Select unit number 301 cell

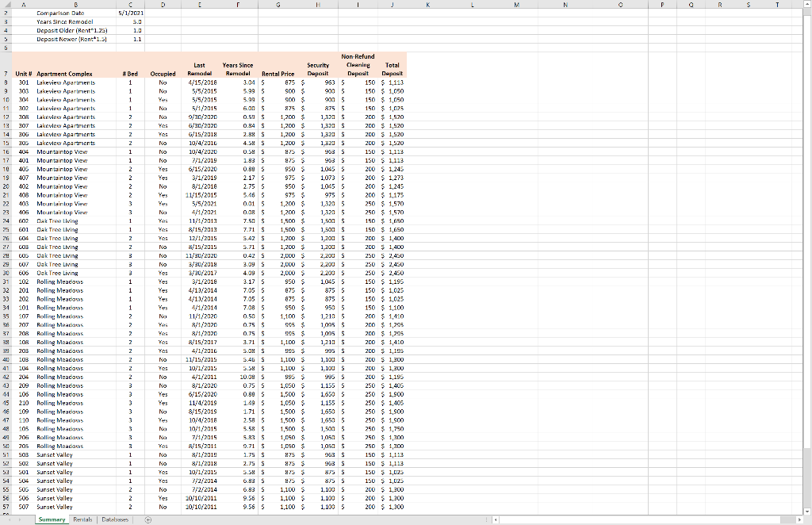click(x=24, y=82)
